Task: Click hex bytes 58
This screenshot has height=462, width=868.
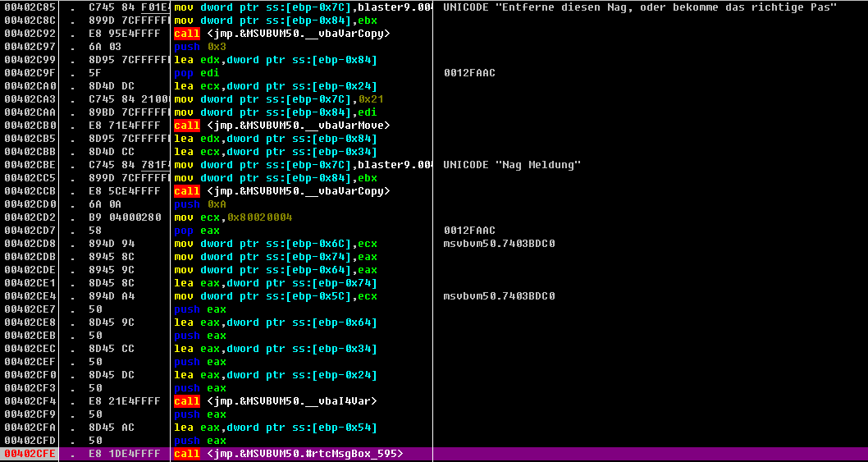Action: (x=94, y=231)
